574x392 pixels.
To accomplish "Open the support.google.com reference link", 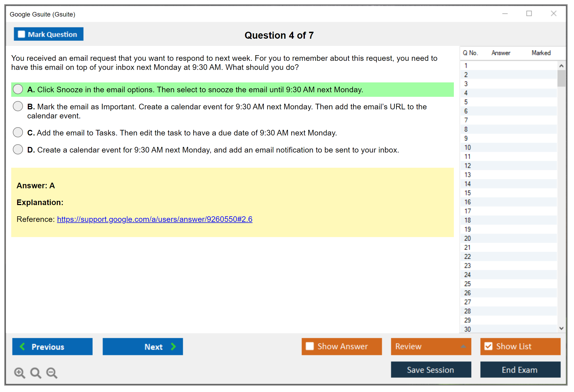I will click(x=154, y=219).
